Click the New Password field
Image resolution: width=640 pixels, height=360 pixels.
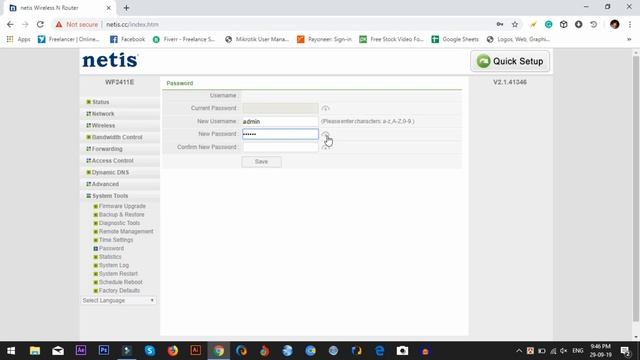[x=280, y=134]
